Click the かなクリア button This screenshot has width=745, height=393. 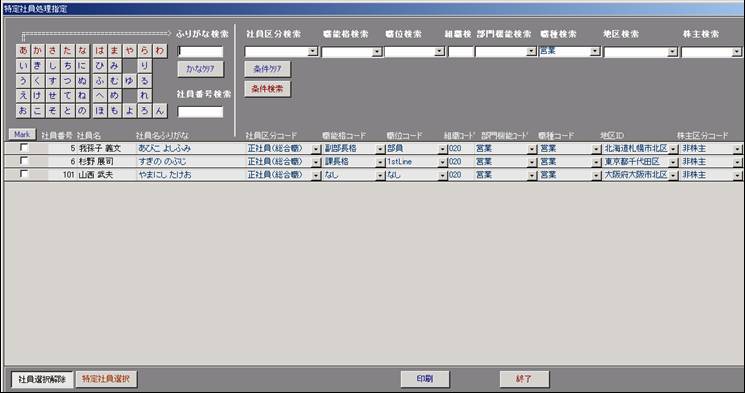(x=201, y=69)
